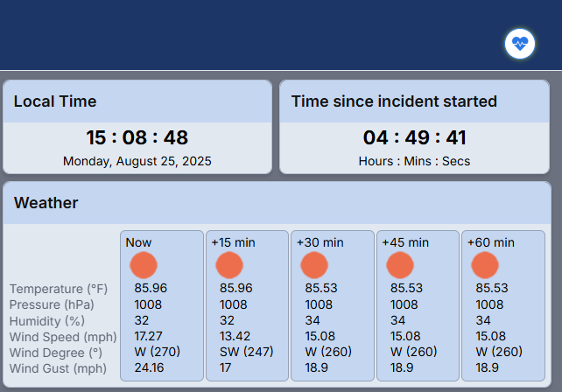562x392 pixels.
Task: Click the sun icon for +45 min
Action: (400, 265)
